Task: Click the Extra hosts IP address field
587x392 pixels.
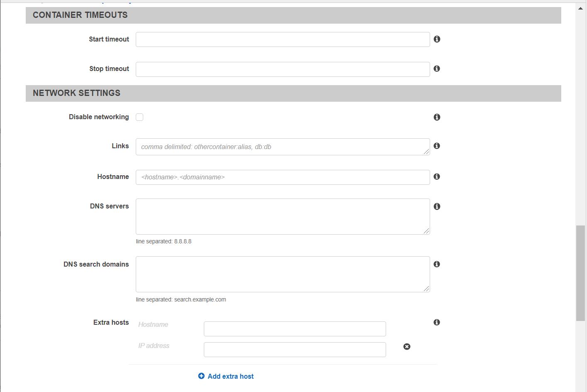Action: [x=295, y=350]
